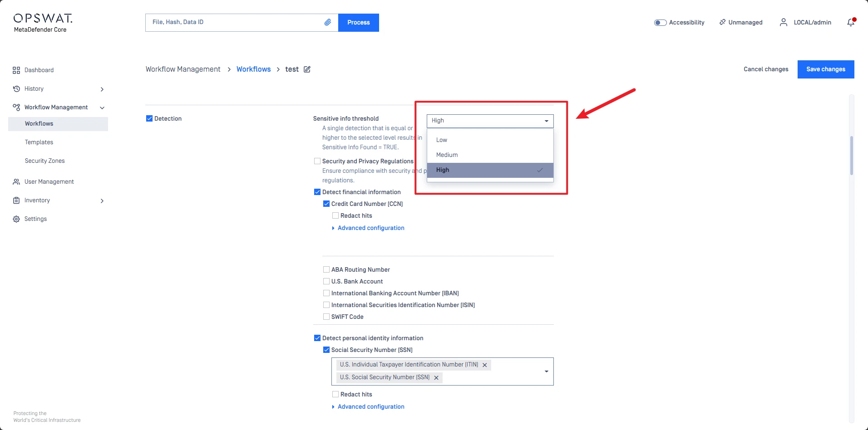Remove the U.S. Social Security Number tag
868x430 pixels.
point(436,378)
